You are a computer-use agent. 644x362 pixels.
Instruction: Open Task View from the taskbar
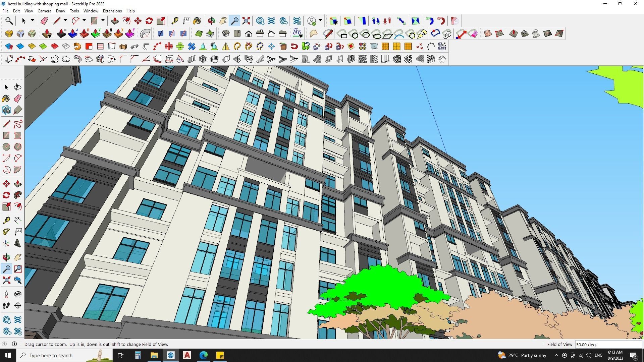point(121,355)
